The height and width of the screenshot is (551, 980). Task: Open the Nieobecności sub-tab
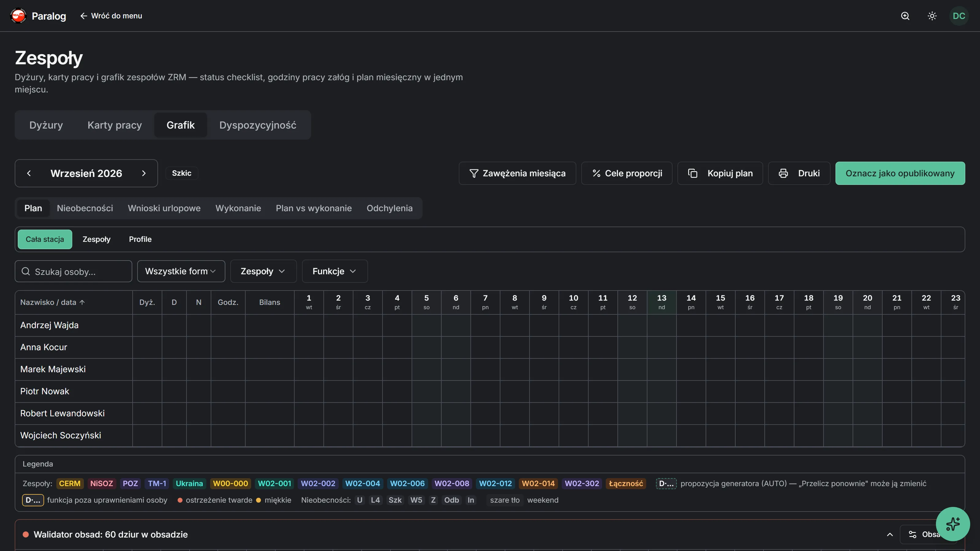pos(85,208)
